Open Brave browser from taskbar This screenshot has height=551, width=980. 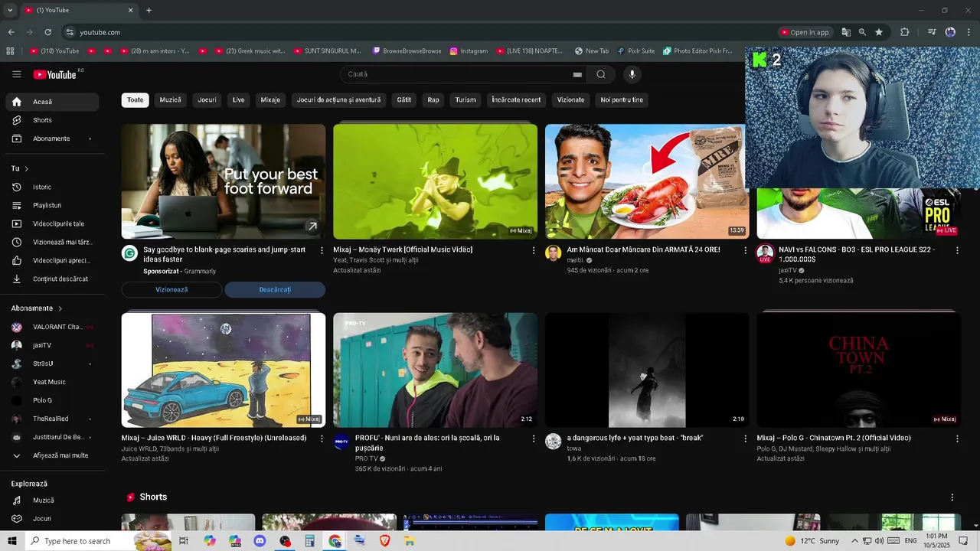(x=385, y=541)
